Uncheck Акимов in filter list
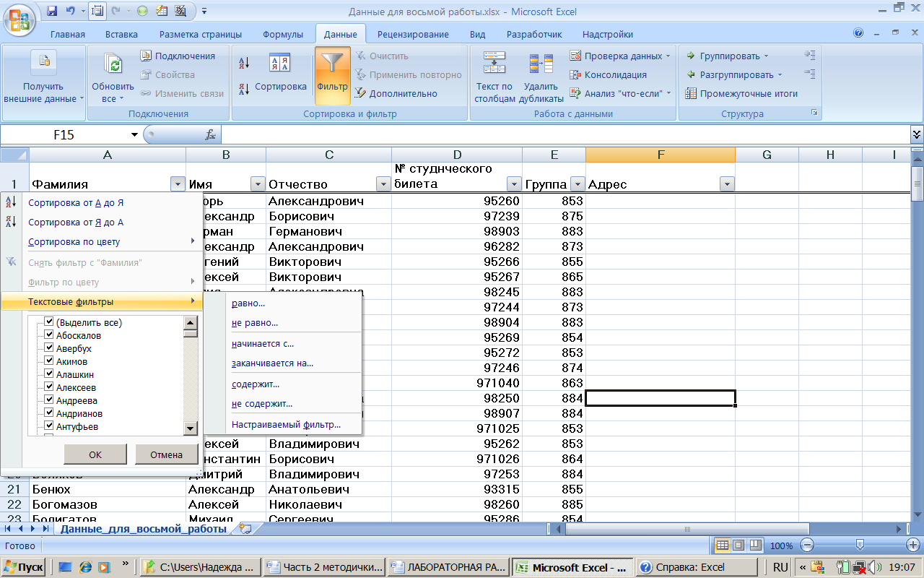The height and width of the screenshot is (578, 924). [x=49, y=361]
